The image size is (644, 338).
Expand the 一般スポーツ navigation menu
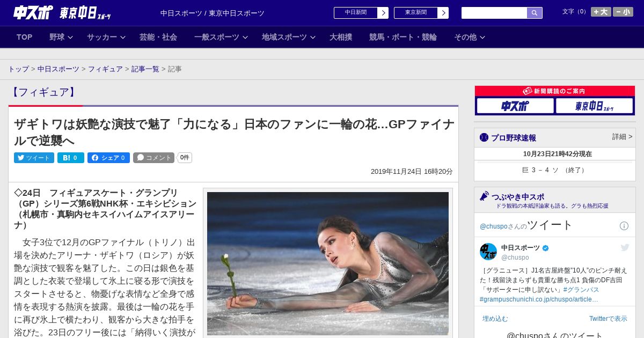click(x=221, y=37)
